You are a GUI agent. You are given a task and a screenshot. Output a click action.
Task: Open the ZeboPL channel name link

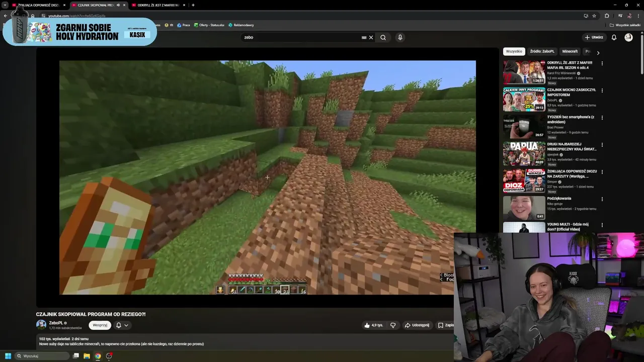[x=56, y=323]
